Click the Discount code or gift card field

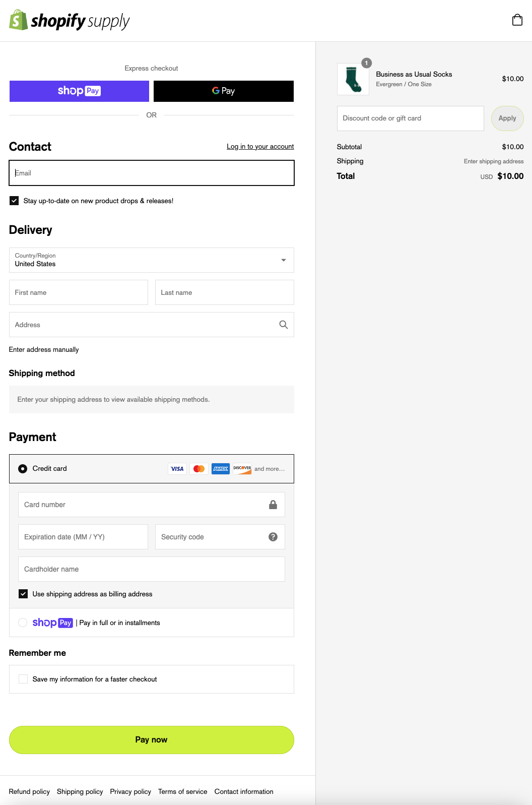410,118
